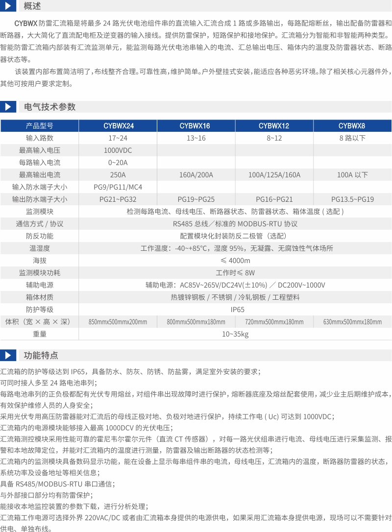Click the 防护等级 row label
The height and width of the screenshot is (532, 392).
[39, 309]
